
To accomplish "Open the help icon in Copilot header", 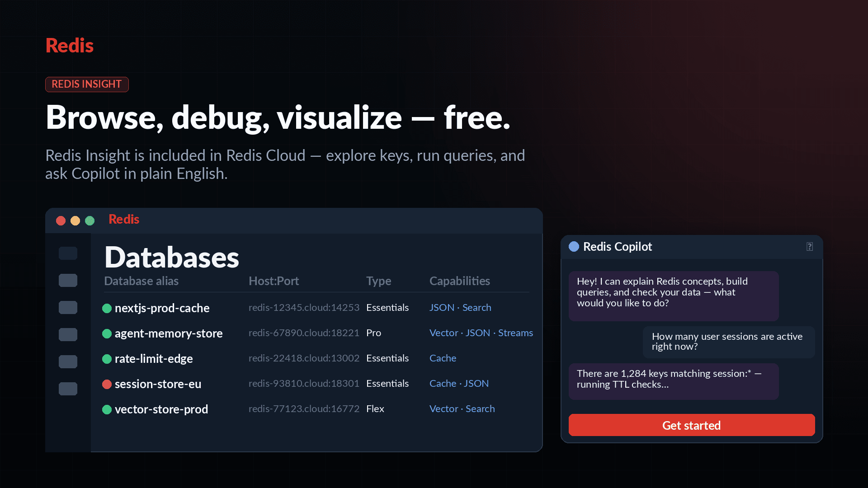I will 810,246.
